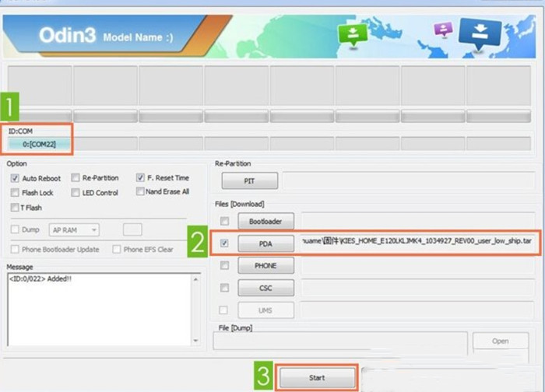Check the Nand Erase All option

click(140, 191)
